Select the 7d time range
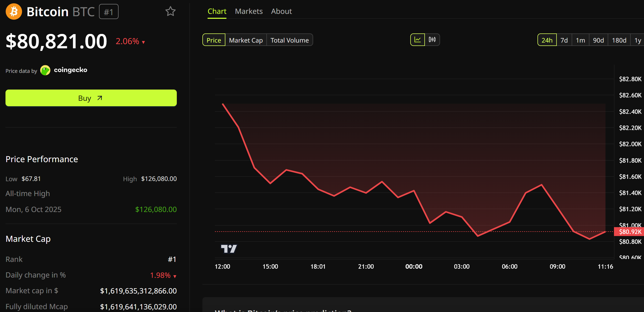This screenshot has width=644, height=312. coord(564,40)
